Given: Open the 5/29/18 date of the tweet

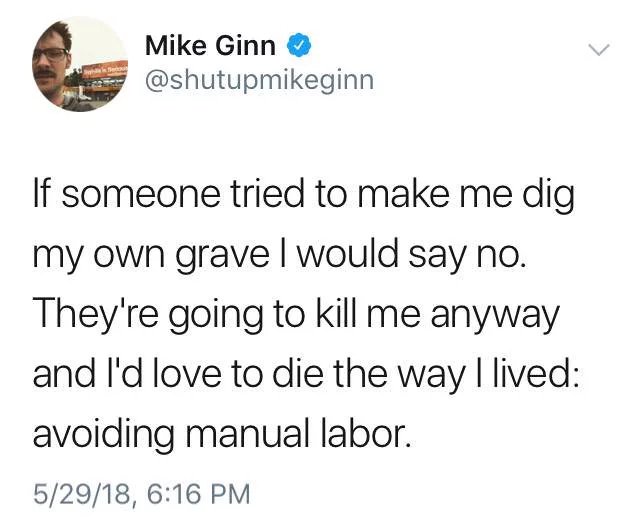Looking at the screenshot, I should [x=83, y=494].
